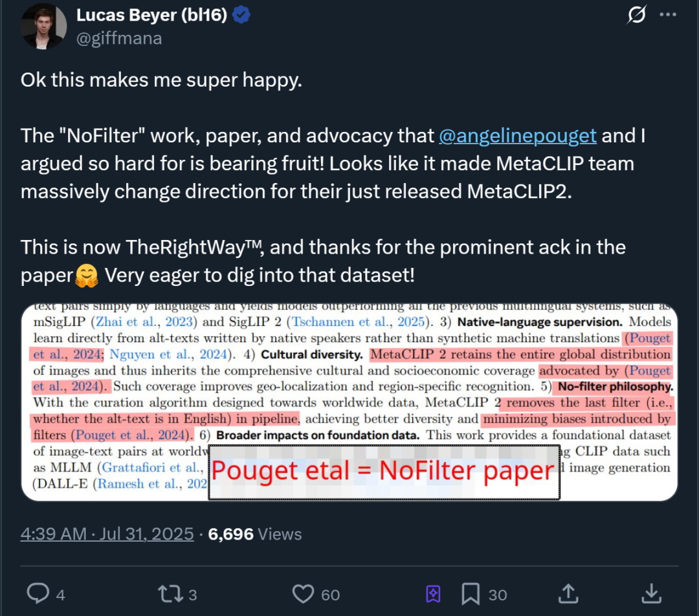
Task: Click the download arrow icon
Action: pyautogui.click(x=651, y=594)
